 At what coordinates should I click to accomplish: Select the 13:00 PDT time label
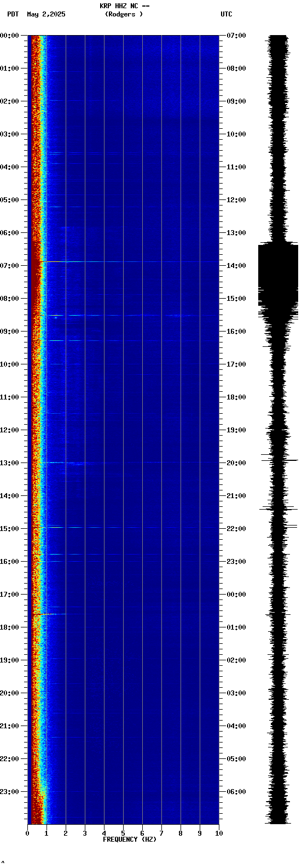9,463
